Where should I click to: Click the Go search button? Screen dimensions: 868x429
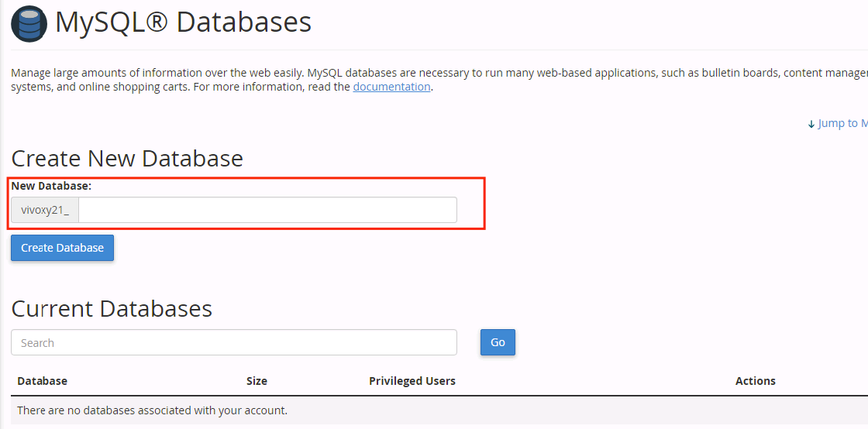(x=498, y=342)
